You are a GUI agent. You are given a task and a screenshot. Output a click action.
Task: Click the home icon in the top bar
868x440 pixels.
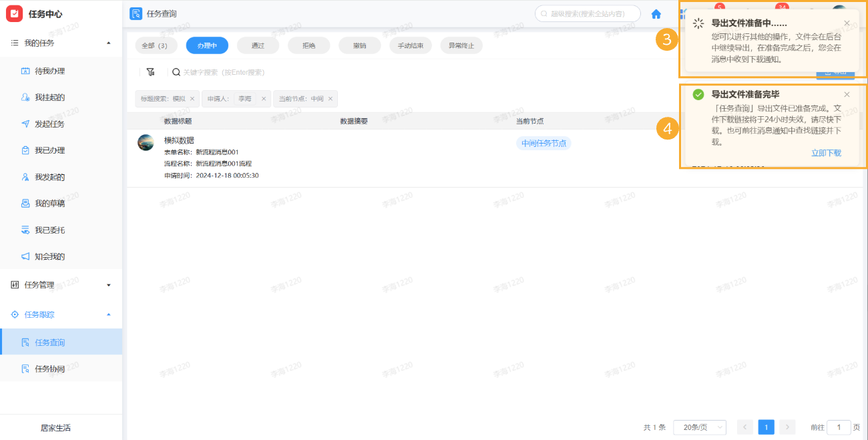point(656,13)
